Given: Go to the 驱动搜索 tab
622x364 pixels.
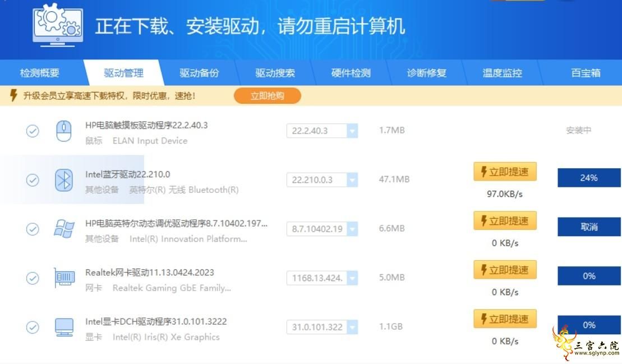Looking at the screenshot, I should coord(275,73).
